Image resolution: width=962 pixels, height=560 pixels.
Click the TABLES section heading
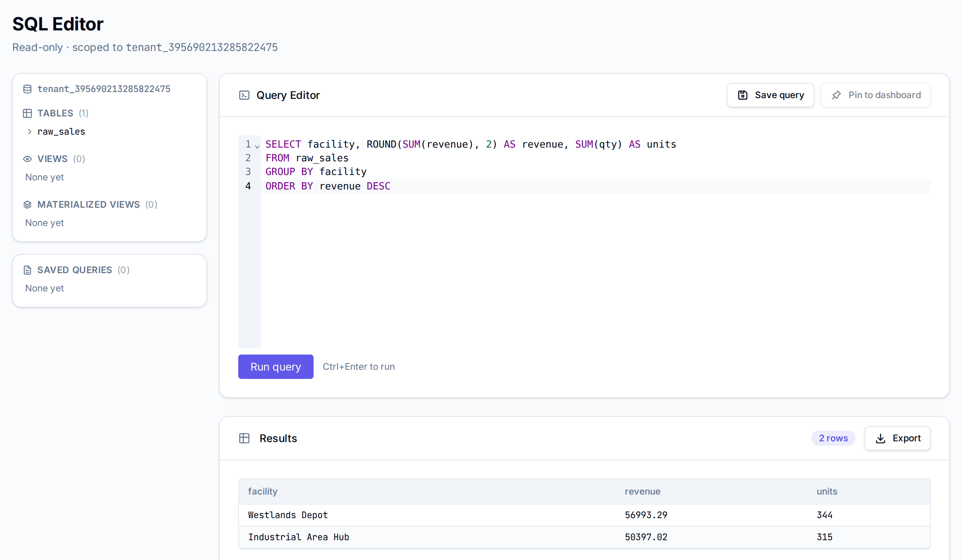(x=55, y=113)
